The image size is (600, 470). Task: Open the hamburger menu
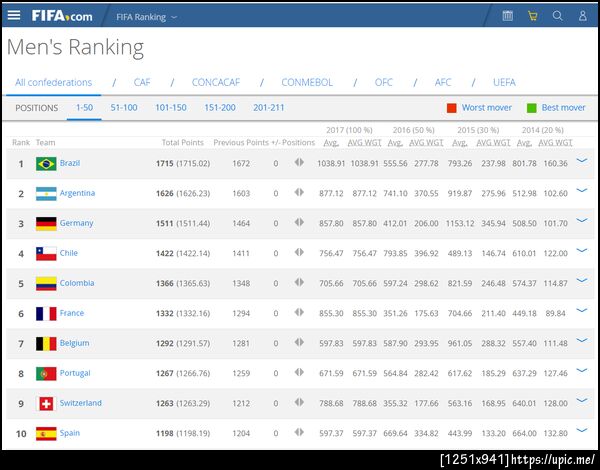click(x=14, y=15)
